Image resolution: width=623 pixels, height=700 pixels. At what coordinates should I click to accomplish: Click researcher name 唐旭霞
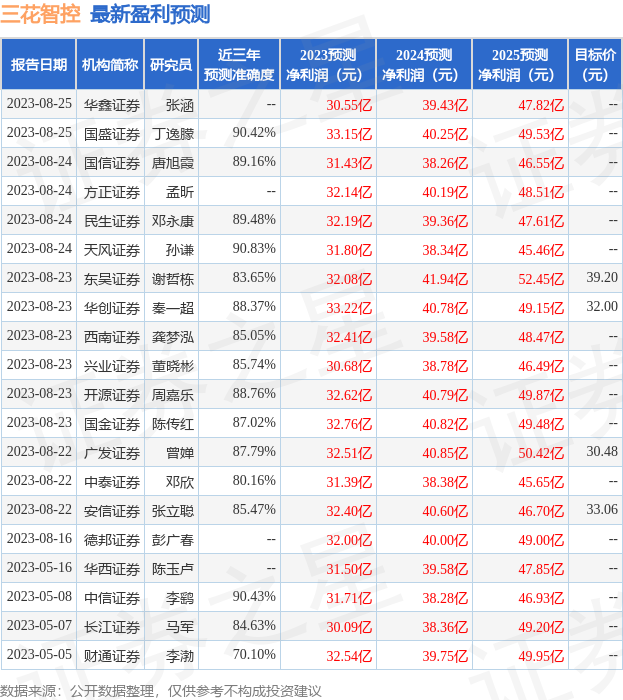click(173, 163)
